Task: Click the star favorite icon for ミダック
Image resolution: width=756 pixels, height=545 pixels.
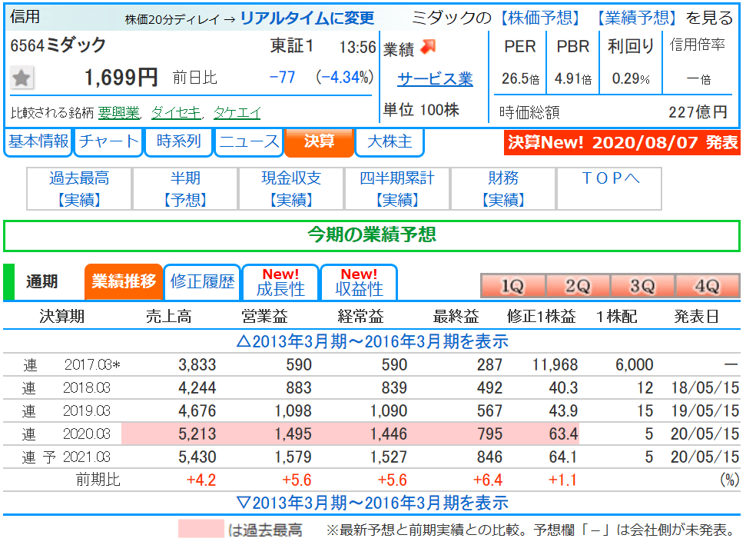Action: click(x=22, y=77)
